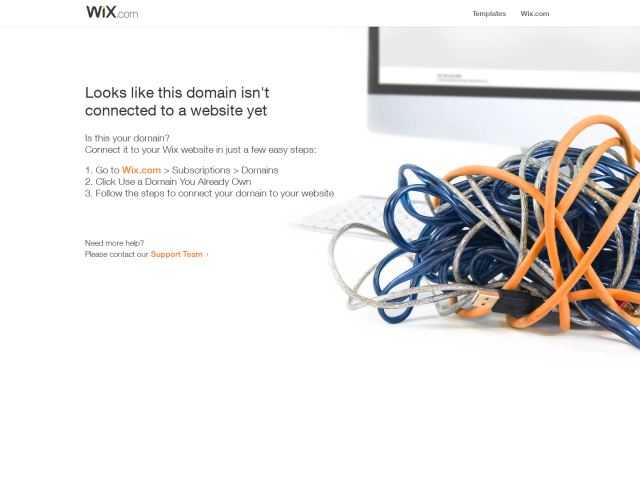Screen dimensions: 640x480
Task: Click the white keyboard in the background photo
Action: [351, 216]
